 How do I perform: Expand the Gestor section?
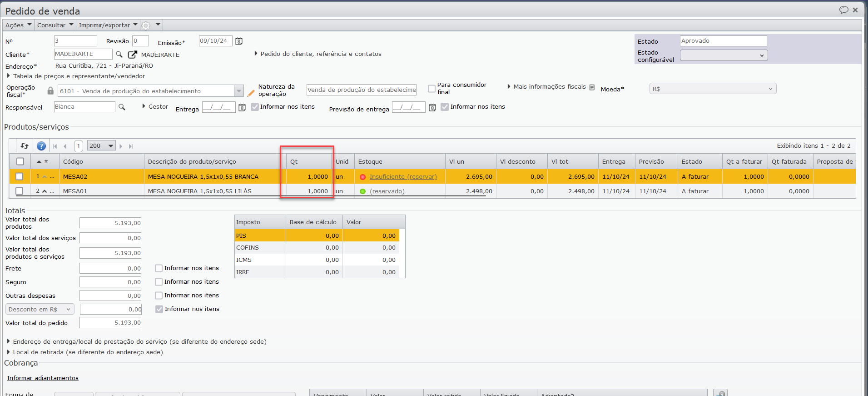pos(155,106)
